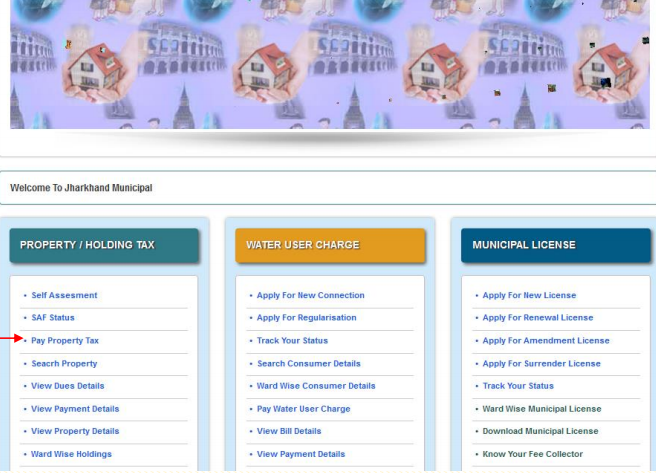This screenshot has height=473, width=656.
Task: Select Seacrh Property link
Action: pos(64,363)
